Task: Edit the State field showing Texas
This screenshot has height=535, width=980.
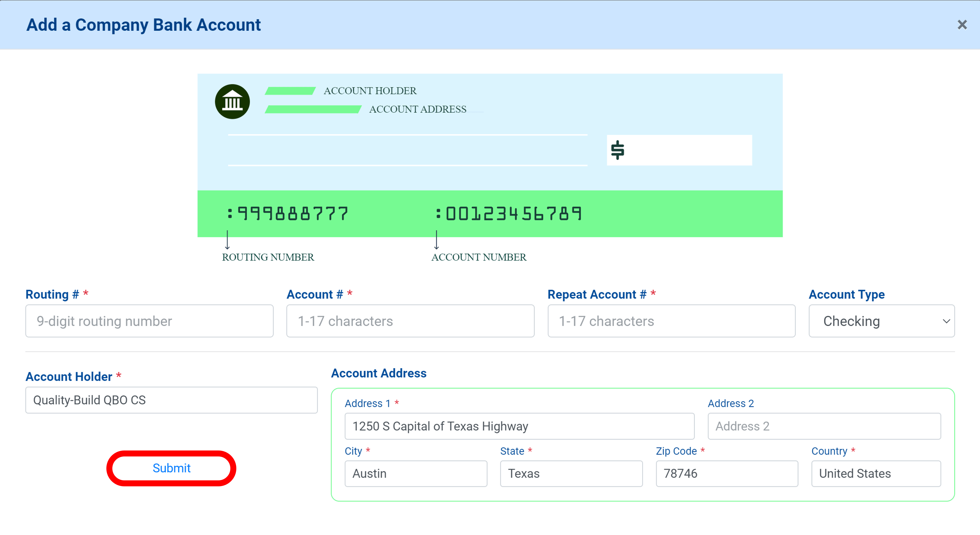Action: click(571, 473)
